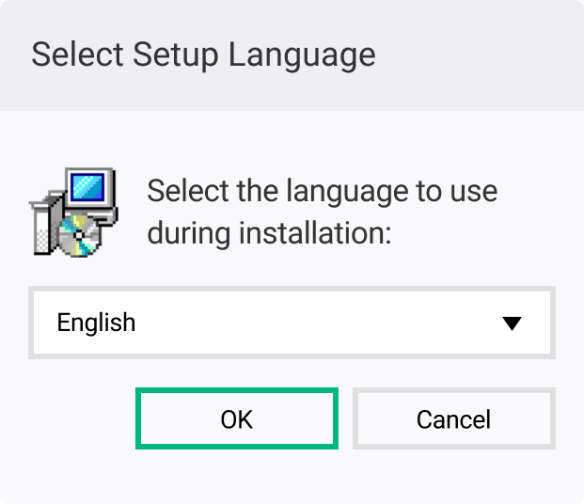Click the 'during installation:' text line
This screenshot has height=504, width=584.
tap(269, 233)
